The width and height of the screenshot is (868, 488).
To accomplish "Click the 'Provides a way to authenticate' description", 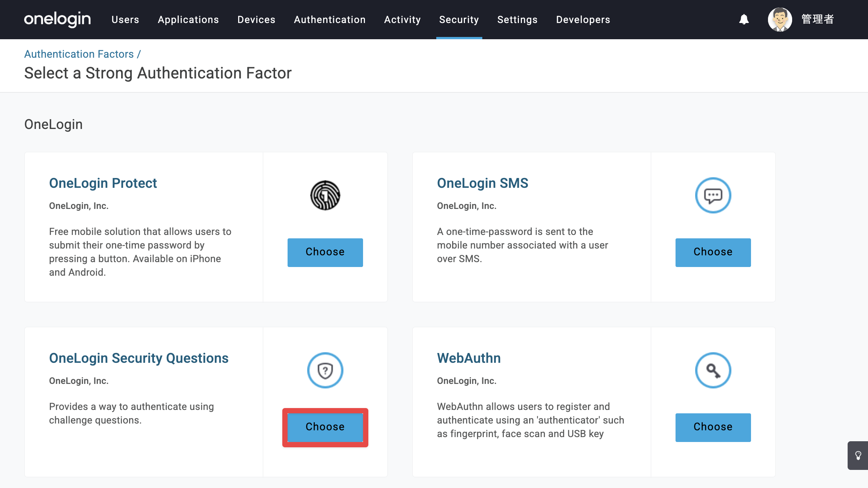I will coord(131,413).
